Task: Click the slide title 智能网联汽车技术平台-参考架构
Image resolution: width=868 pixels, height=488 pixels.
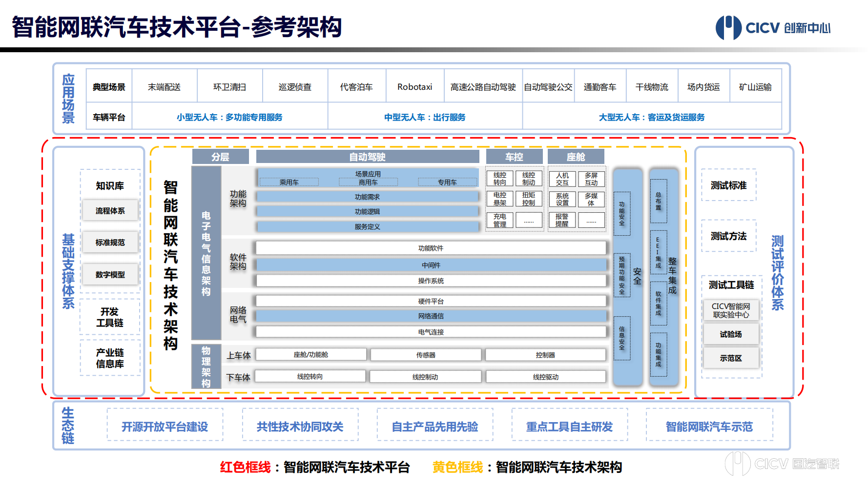Action: click(177, 27)
